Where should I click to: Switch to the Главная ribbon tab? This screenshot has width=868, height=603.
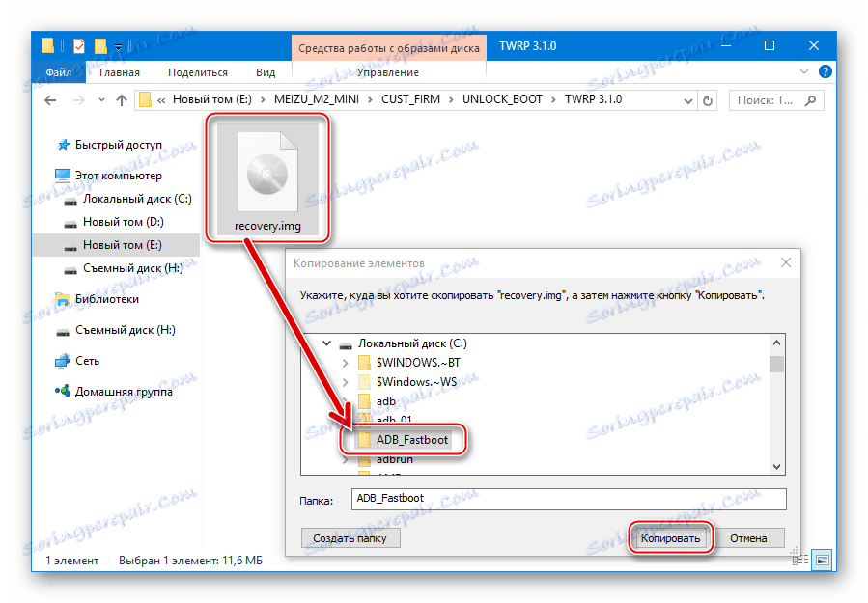[x=120, y=72]
